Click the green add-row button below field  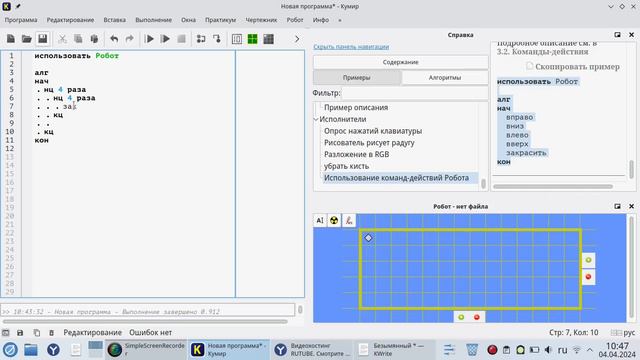click(x=461, y=317)
